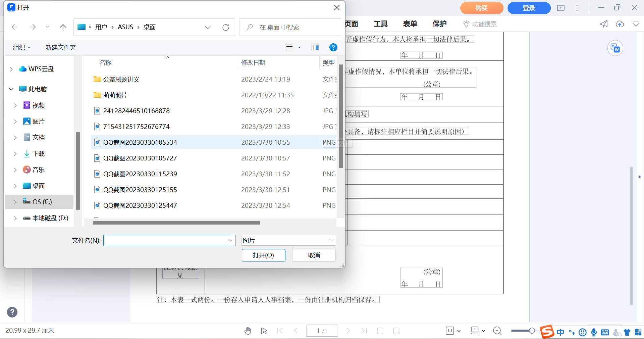Switch to the 保护 ribbon tab
644x339 pixels.
coord(439,24)
